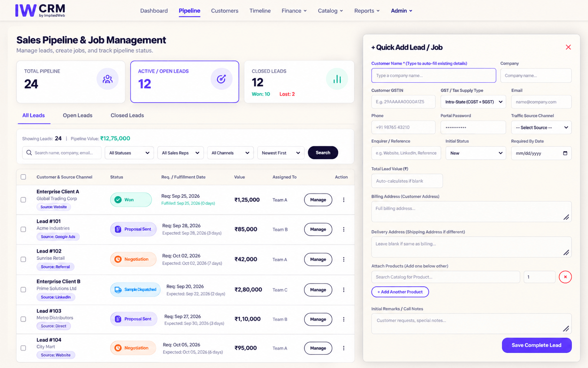This screenshot has height=368, width=588.
Task: Switch to the Open Leads tab
Action: tap(77, 115)
